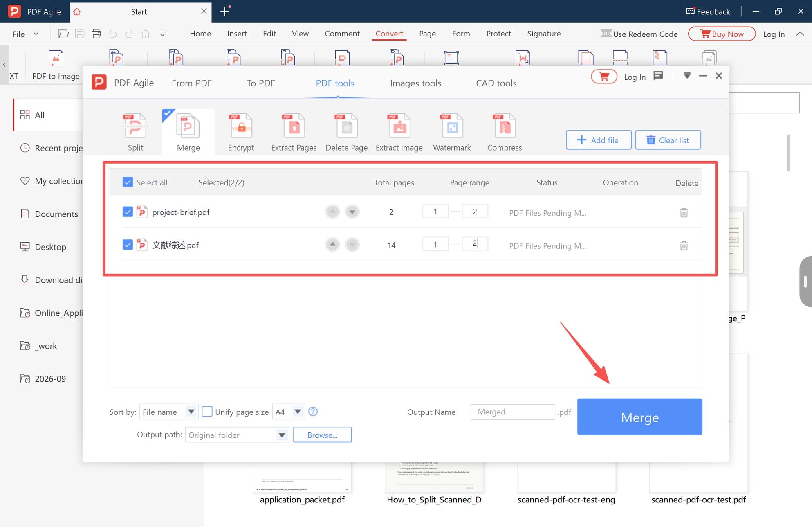Viewport: 812px width, 527px height.
Task: Switch to the From PDF tab
Action: point(192,83)
